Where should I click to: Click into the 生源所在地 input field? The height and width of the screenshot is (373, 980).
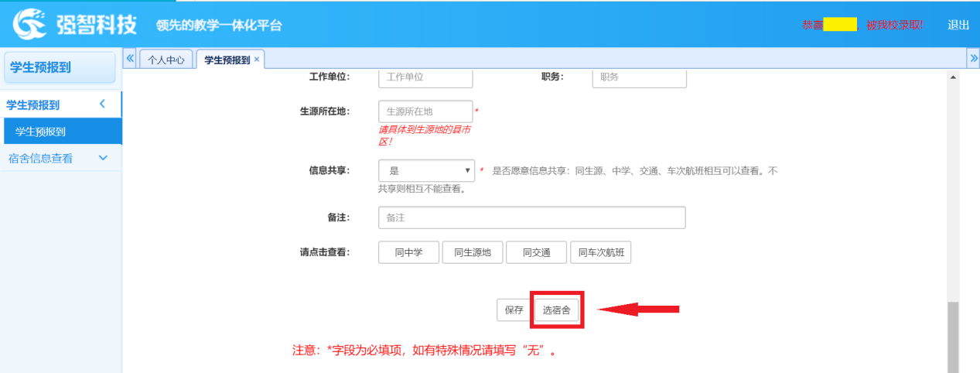click(x=425, y=111)
